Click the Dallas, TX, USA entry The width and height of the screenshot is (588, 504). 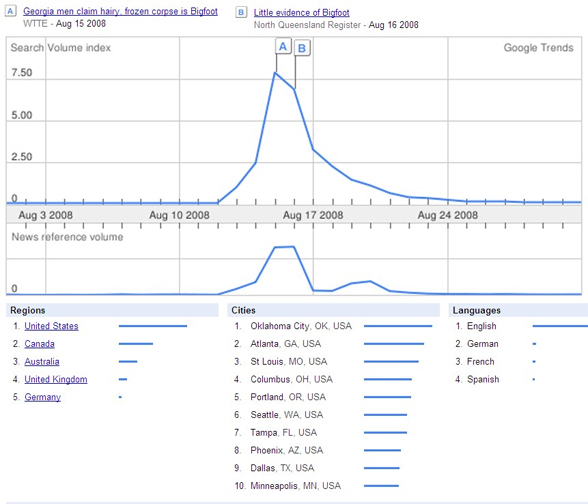[x=282, y=468]
